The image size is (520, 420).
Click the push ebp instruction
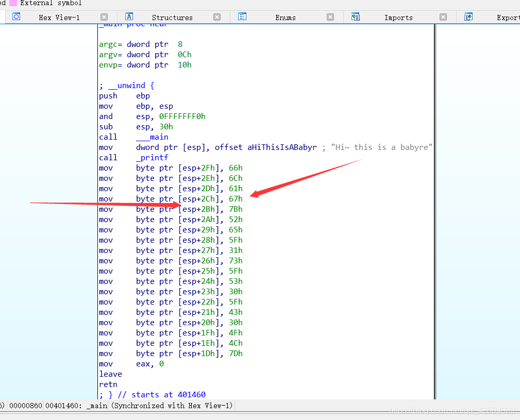click(124, 96)
